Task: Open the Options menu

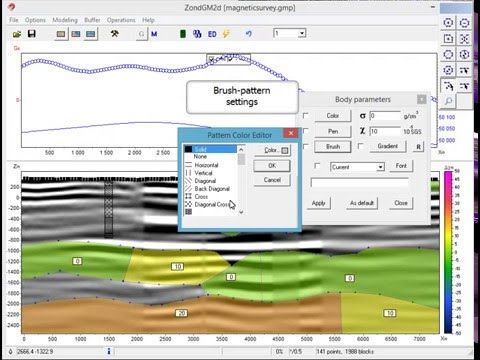Action: (x=35, y=20)
